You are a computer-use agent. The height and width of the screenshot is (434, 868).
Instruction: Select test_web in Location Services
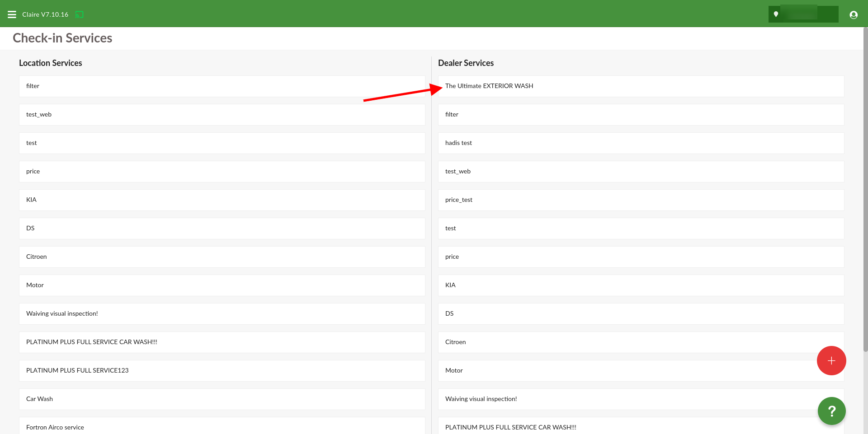[x=222, y=115]
